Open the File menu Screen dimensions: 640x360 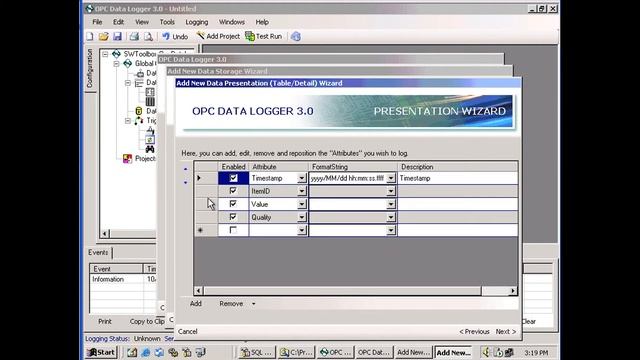tap(97, 22)
